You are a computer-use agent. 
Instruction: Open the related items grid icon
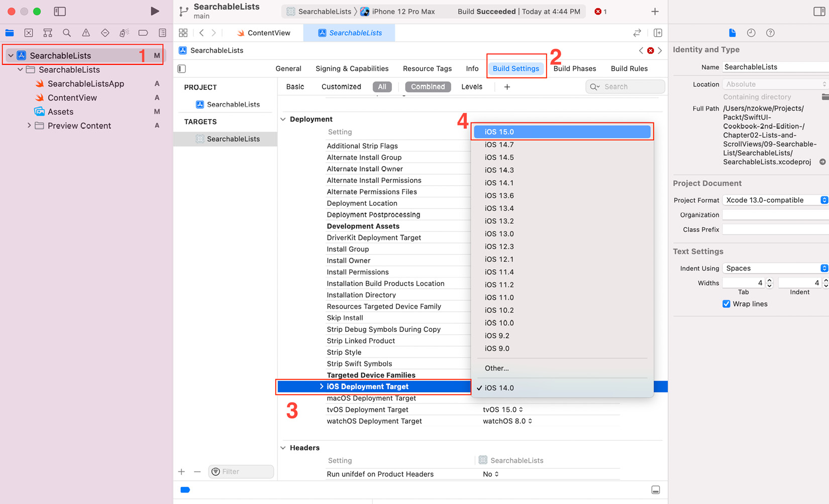tap(183, 33)
